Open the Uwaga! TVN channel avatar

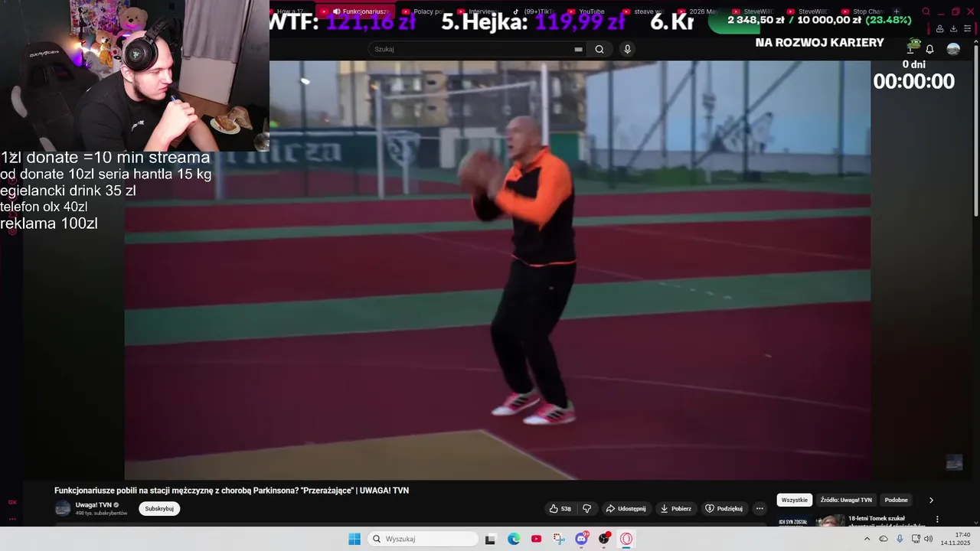tap(63, 508)
